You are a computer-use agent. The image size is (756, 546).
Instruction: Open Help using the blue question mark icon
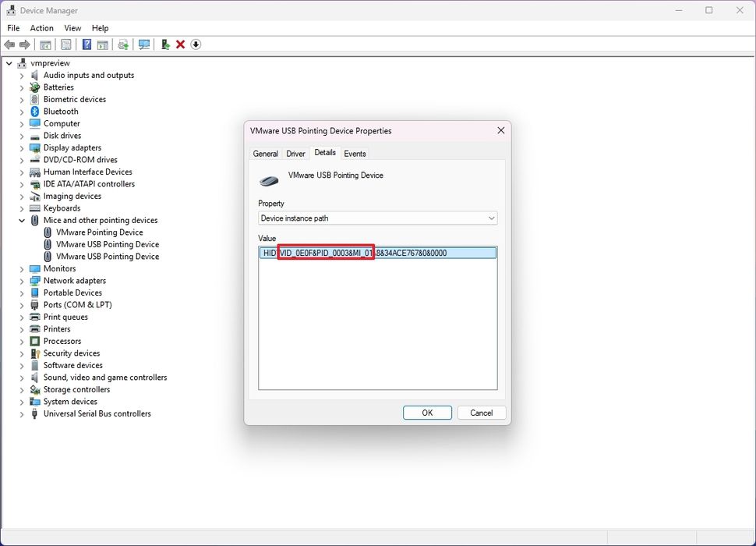[87, 44]
